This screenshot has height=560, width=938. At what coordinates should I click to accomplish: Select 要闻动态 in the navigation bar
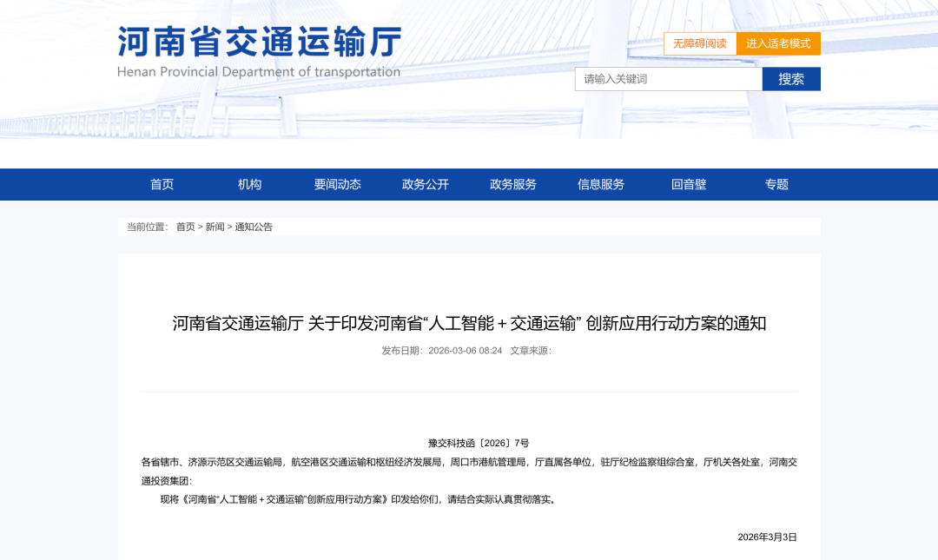click(x=337, y=184)
